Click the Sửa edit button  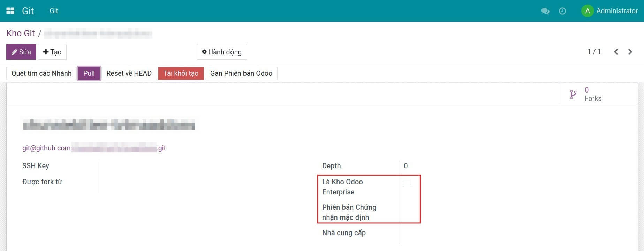(21, 52)
